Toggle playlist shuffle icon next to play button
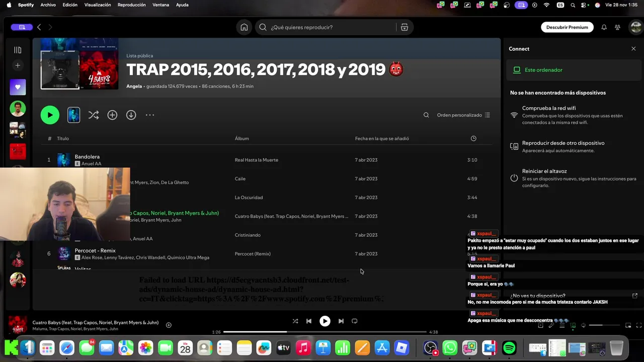644x362 pixels. 94,115
